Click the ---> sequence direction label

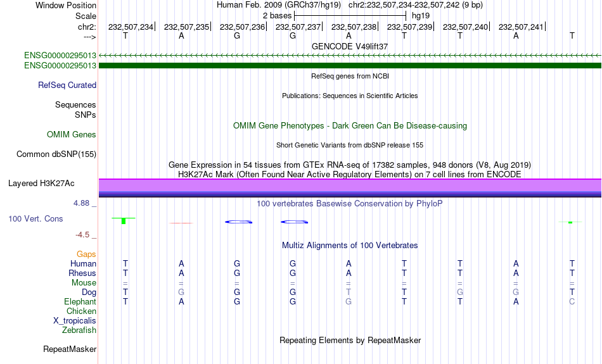[x=89, y=37]
